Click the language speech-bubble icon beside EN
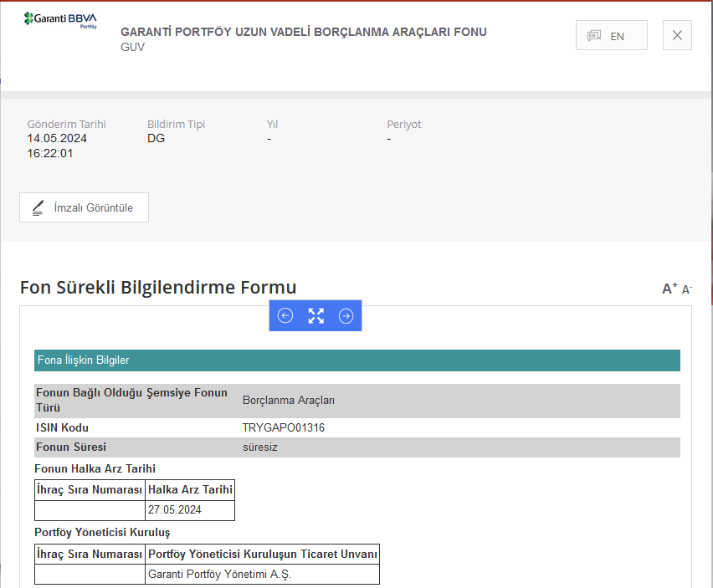Image resolution: width=713 pixels, height=588 pixels. tap(595, 35)
